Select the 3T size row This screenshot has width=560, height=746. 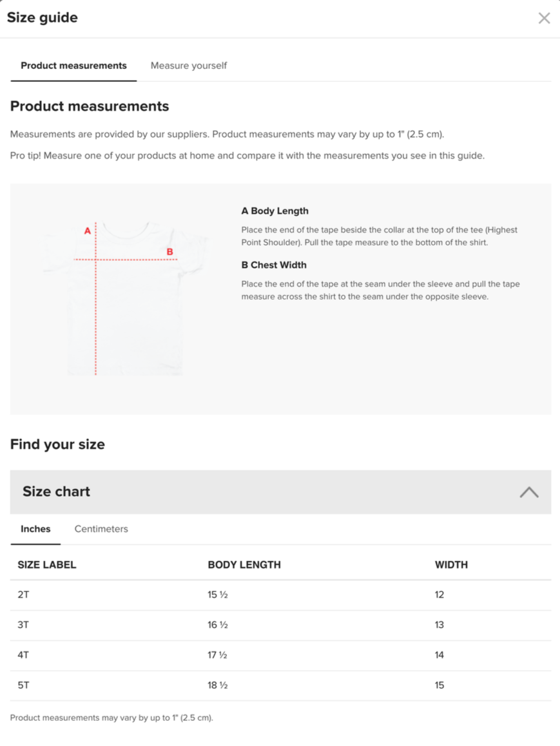pos(280,625)
